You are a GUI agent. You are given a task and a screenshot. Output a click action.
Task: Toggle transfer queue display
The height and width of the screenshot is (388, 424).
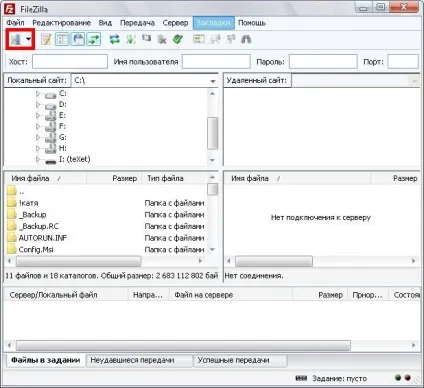(94, 39)
